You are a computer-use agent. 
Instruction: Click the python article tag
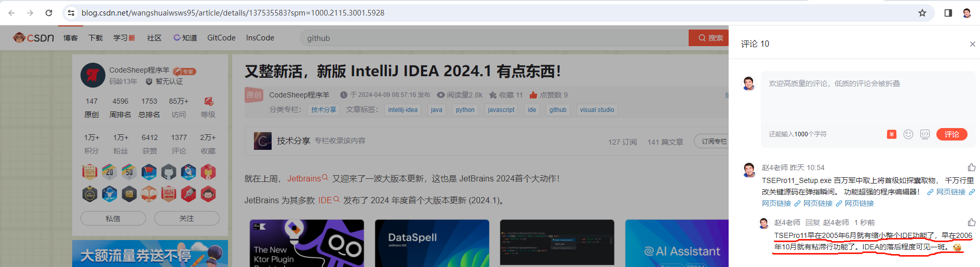pos(465,110)
